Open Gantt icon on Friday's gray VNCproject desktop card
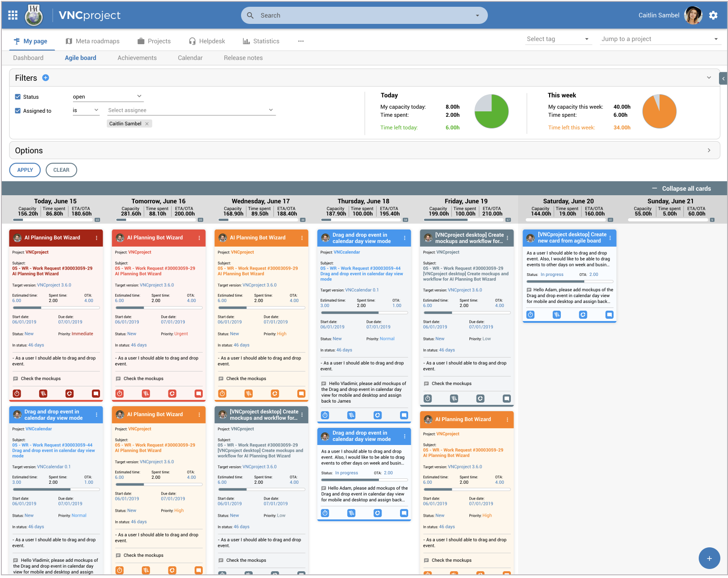The width and height of the screenshot is (728, 578). (454, 399)
